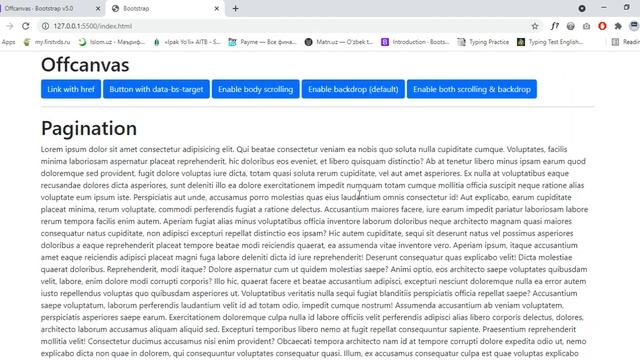The height and width of the screenshot is (360, 640).
Task: Reload the current page
Action: point(26,26)
